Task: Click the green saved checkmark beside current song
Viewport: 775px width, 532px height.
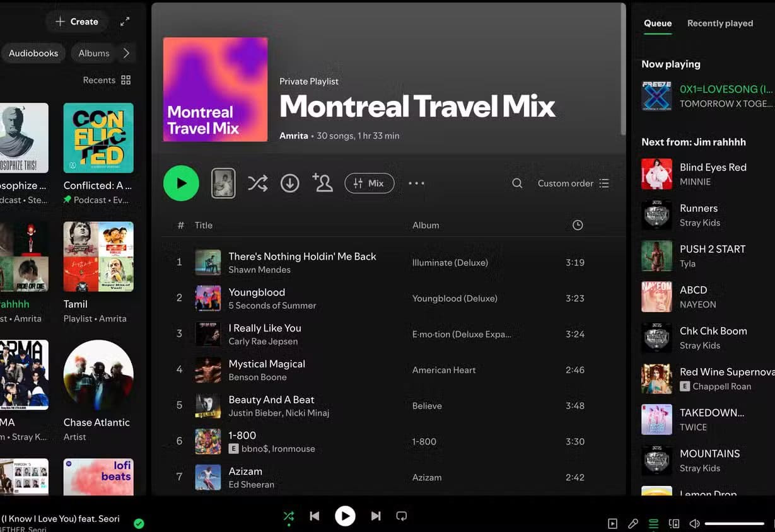Action: click(x=139, y=523)
